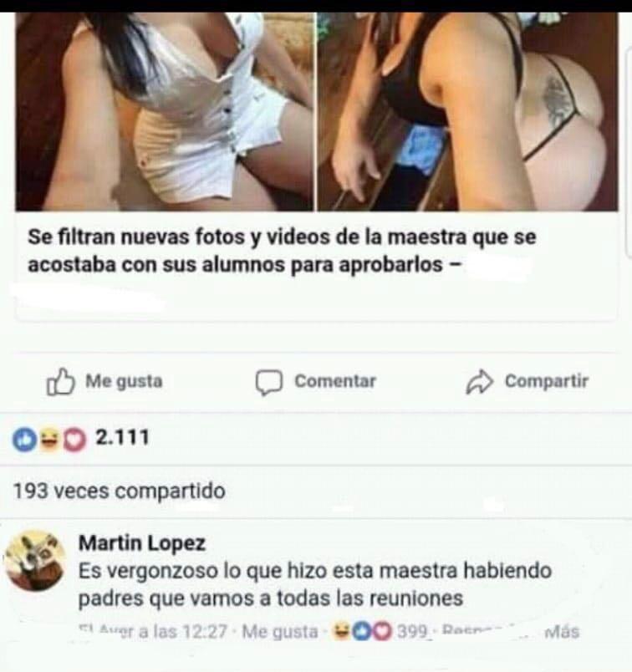
Task: Click the blue like icon on the comment reactions
Action: [x=362, y=632]
